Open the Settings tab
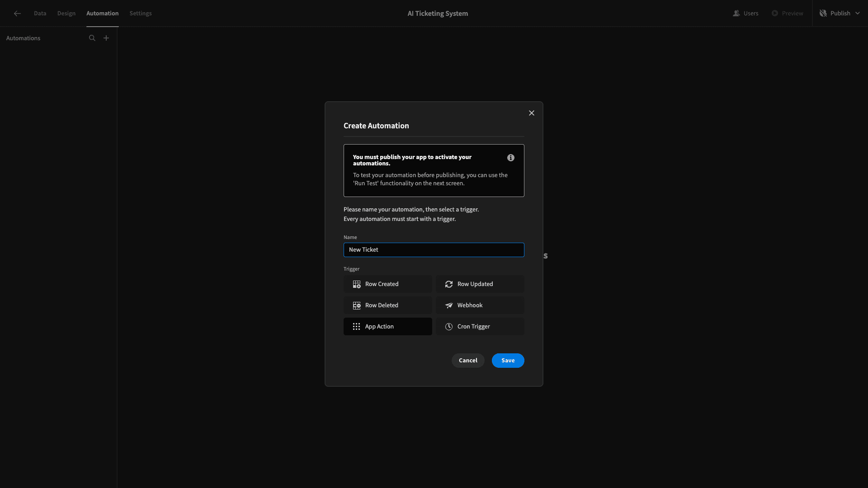 point(141,14)
